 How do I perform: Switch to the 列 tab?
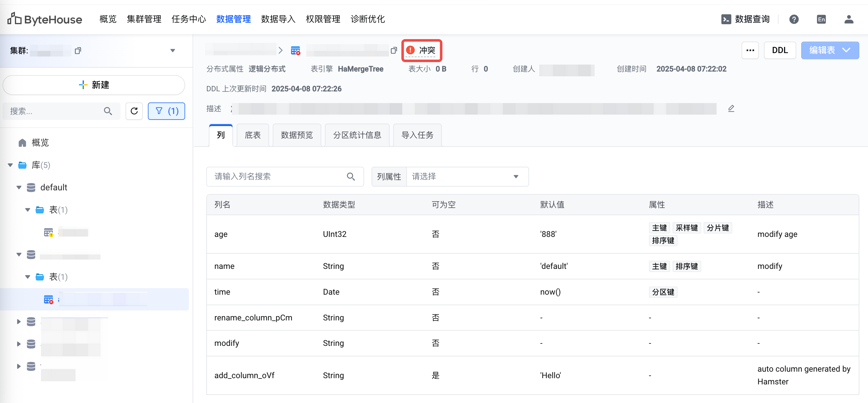click(x=221, y=135)
